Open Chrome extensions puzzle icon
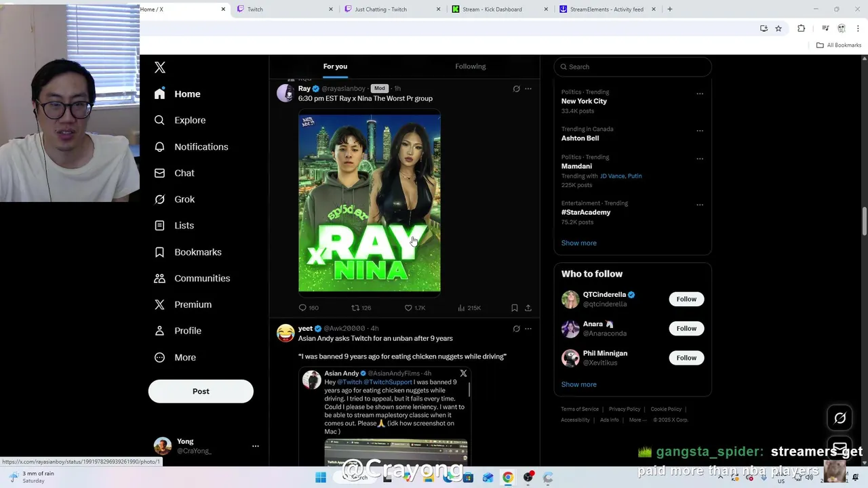Viewport: 868px width, 488px height. (x=801, y=28)
